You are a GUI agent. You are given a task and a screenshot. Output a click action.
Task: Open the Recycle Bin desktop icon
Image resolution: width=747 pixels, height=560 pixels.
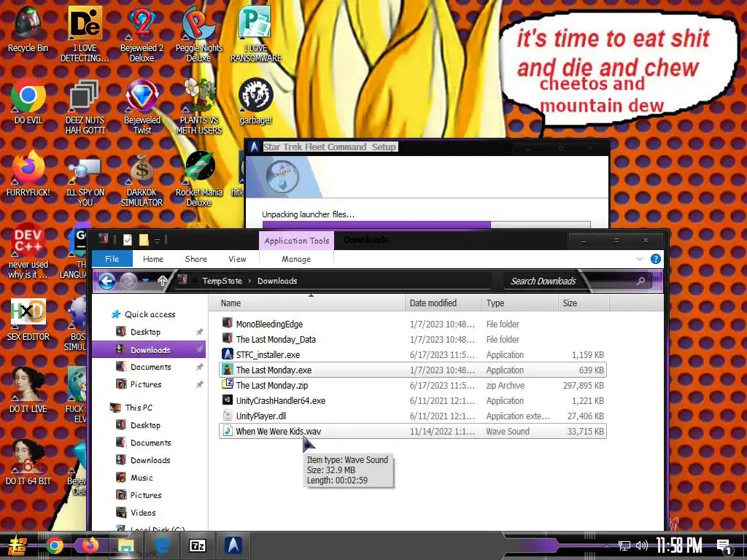[x=28, y=29]
